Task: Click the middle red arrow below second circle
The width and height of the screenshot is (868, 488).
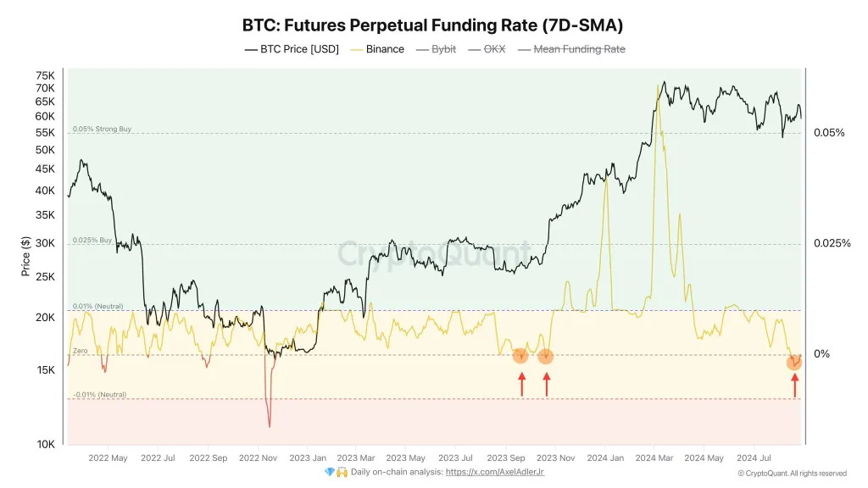Action: click(x=546, y=385)
